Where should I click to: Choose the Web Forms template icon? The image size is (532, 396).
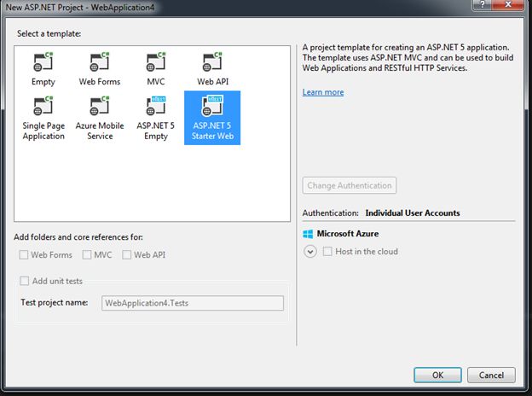coord(100,61)
